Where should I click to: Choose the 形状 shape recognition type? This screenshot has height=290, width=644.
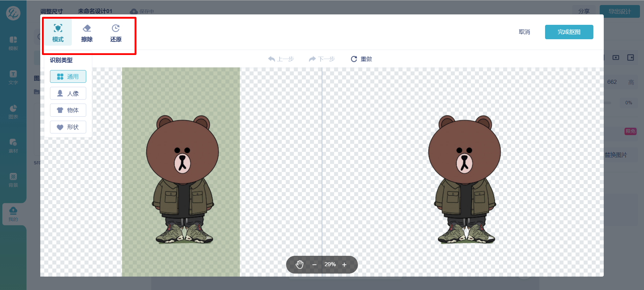click(68, 127)
